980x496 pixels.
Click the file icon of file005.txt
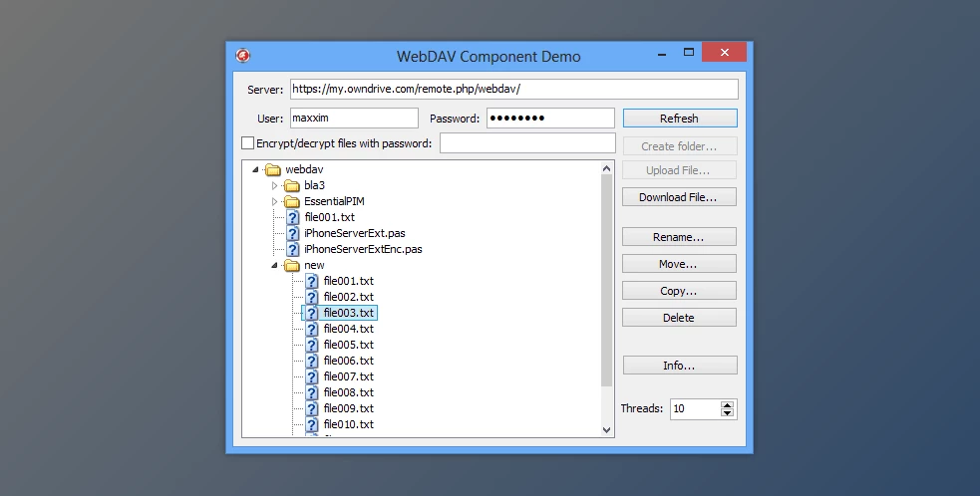[312, 345]
